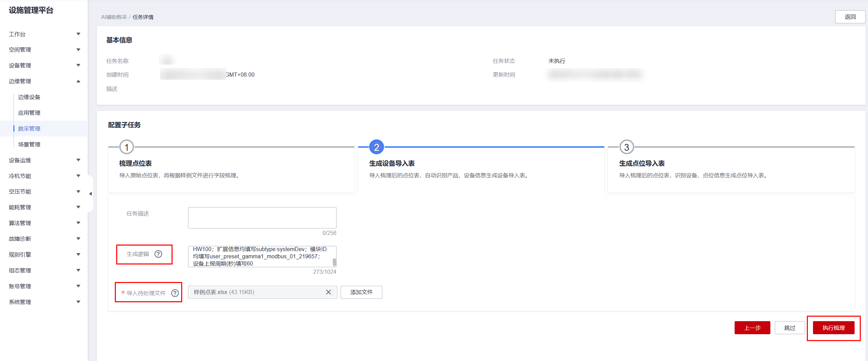
Task: Click 上一步 to go back
Action: tap(752, 328)
